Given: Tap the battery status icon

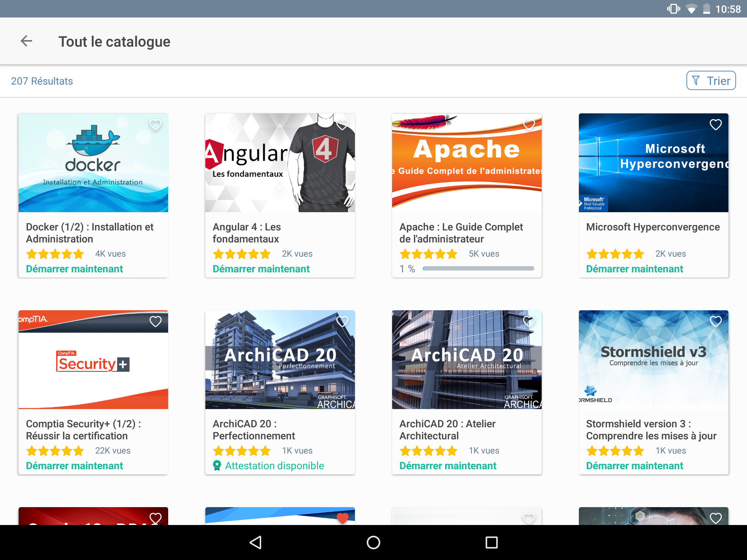Looking at the screenshot, I should point(707,9).
